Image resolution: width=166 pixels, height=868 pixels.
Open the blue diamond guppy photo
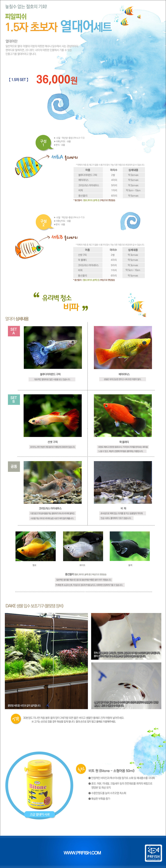click(x=53, y=347)
